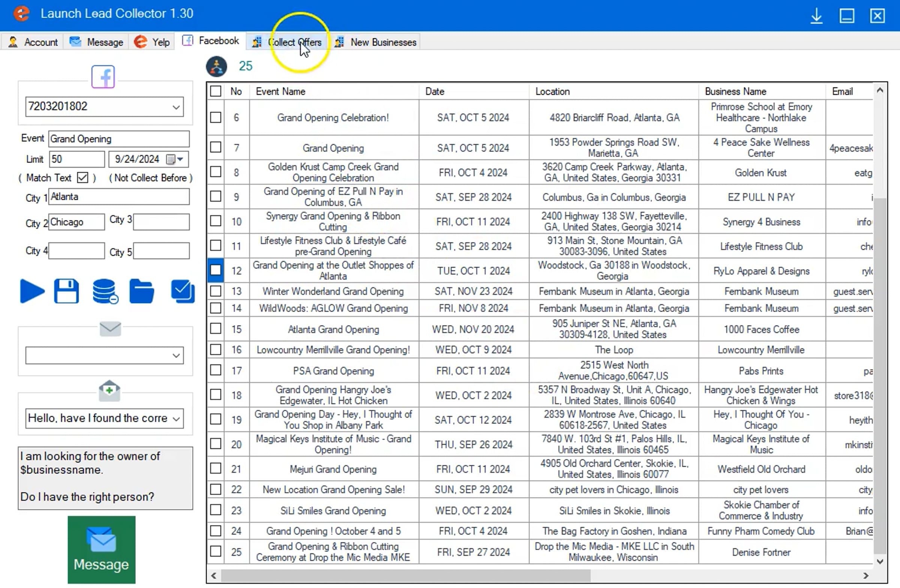Click the green Message button
This screenshot has width=900, height=588.
pos(101,550)
